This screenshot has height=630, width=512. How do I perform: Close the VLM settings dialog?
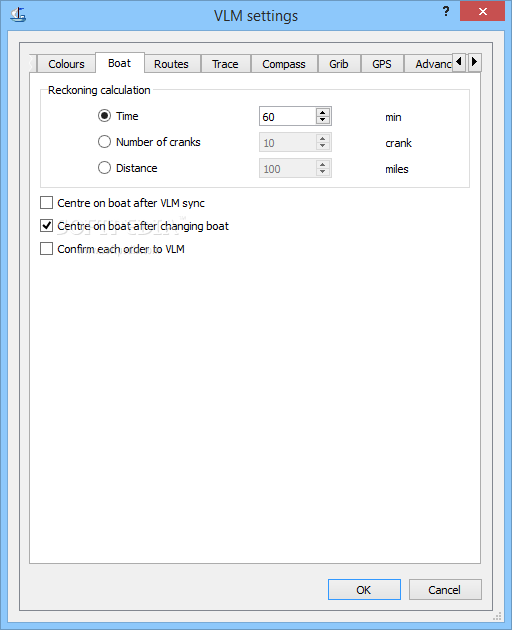tap(482, 11)
